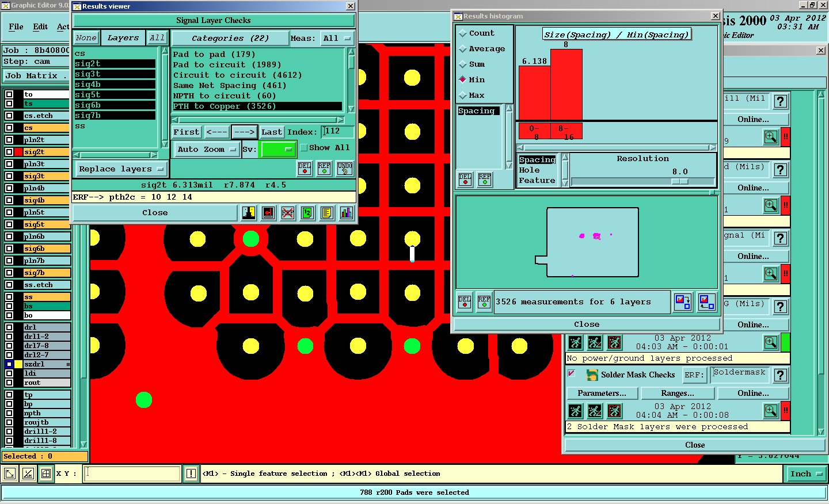The height and width of the screenshot is (504, 829).
Task: Click second layer-transfer icon beside measurements text
Action: tap(706, 302)
